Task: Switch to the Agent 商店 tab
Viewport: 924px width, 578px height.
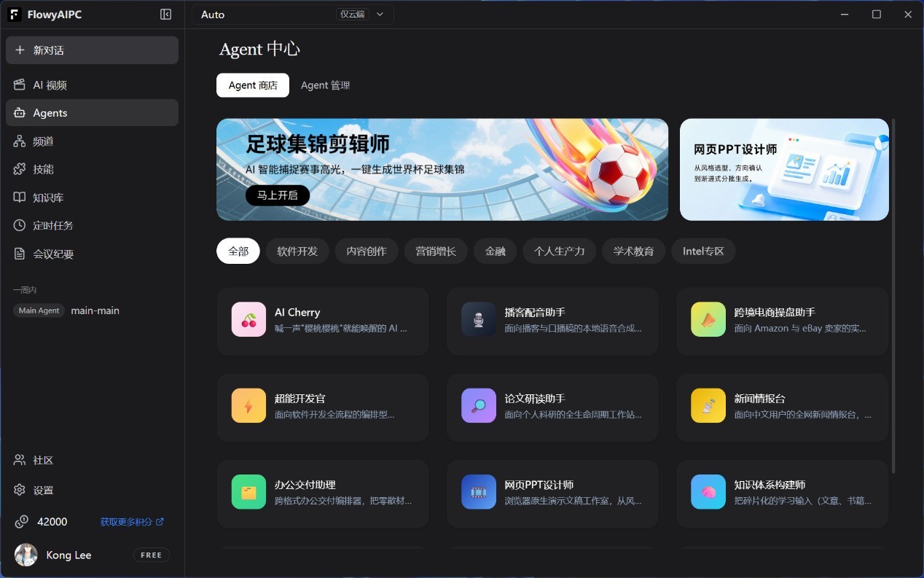Action: (253, 85)
